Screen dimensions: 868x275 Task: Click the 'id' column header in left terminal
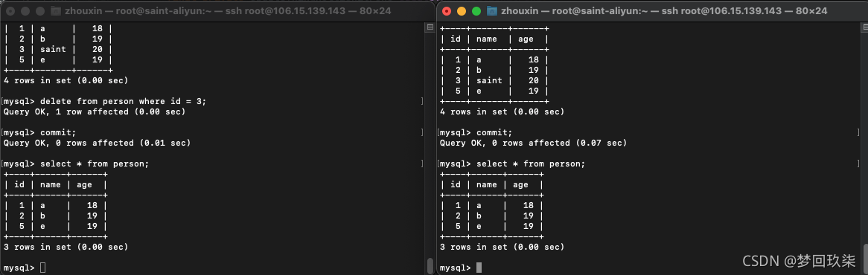pos(19,184)
